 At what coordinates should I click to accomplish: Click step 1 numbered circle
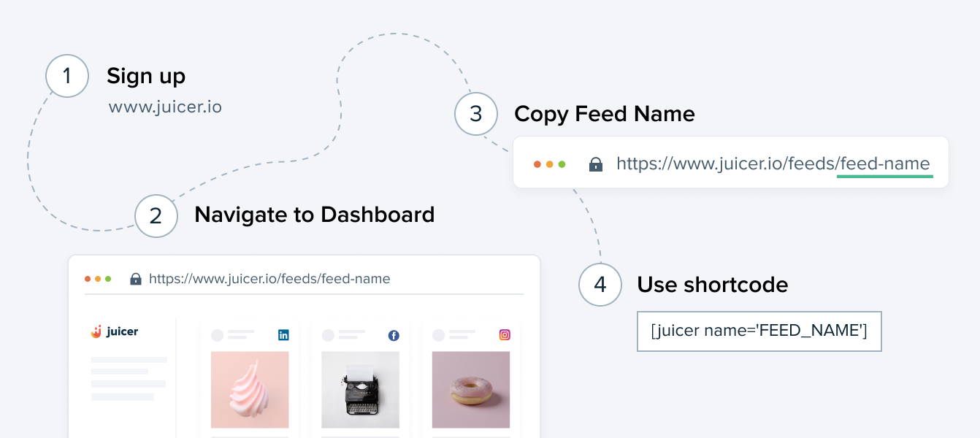tap(67, 76)
